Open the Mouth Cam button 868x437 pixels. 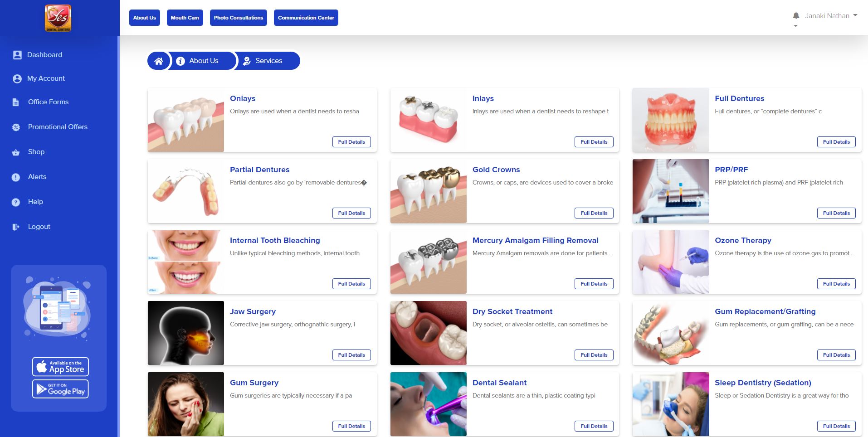point(185,18)
